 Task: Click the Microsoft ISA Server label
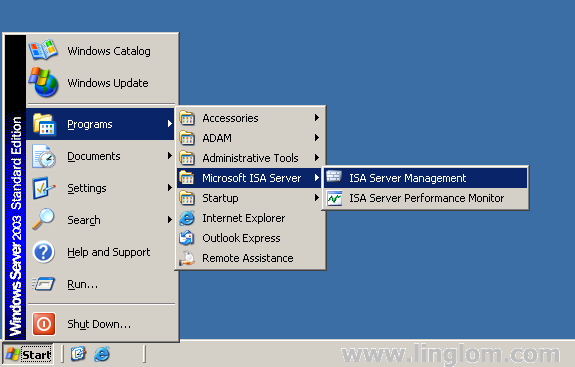[252, 178]
